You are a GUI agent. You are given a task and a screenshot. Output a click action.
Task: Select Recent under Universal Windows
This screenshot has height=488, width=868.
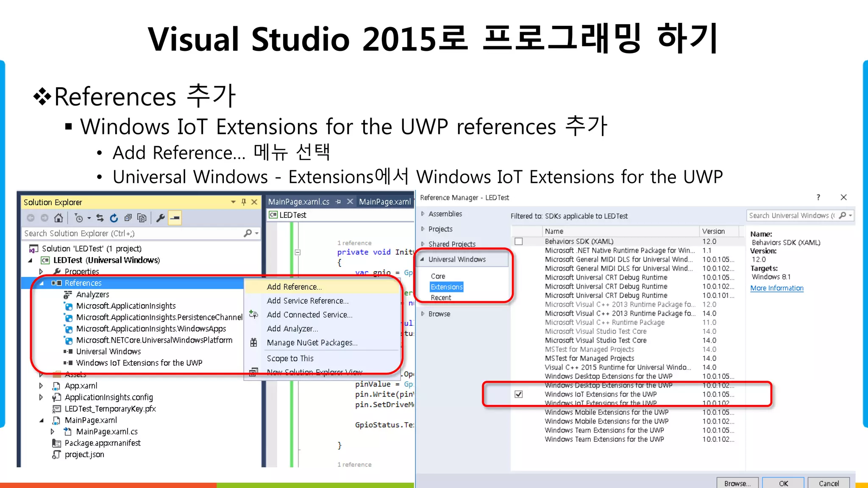(x=441, y=298)
